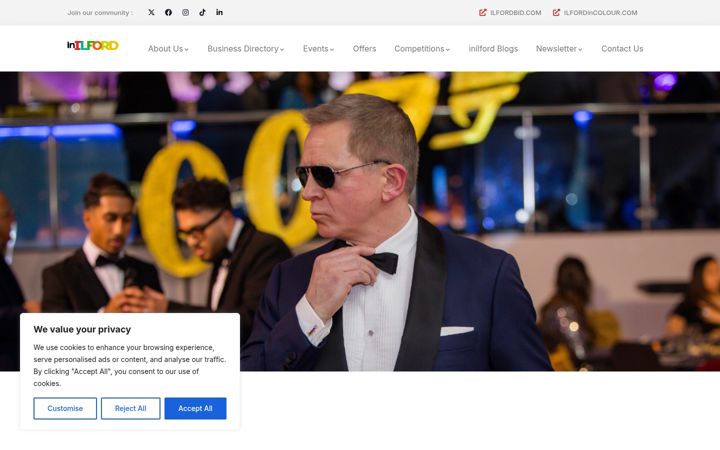Expand the About Us menu
Viewport: 720px width, 450px height.
pyautogui.click(x=168, y=49)
